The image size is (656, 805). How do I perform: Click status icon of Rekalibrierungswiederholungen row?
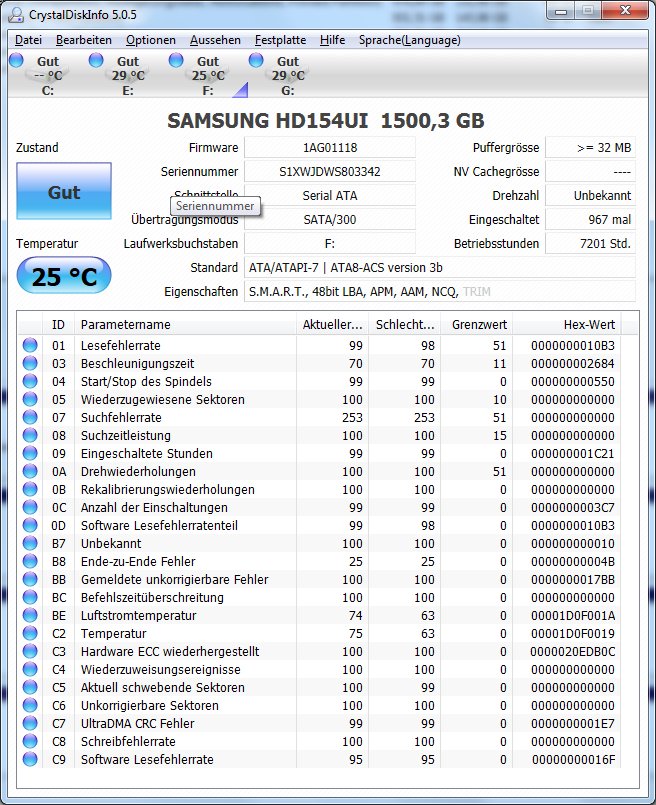tap(30, 489)
